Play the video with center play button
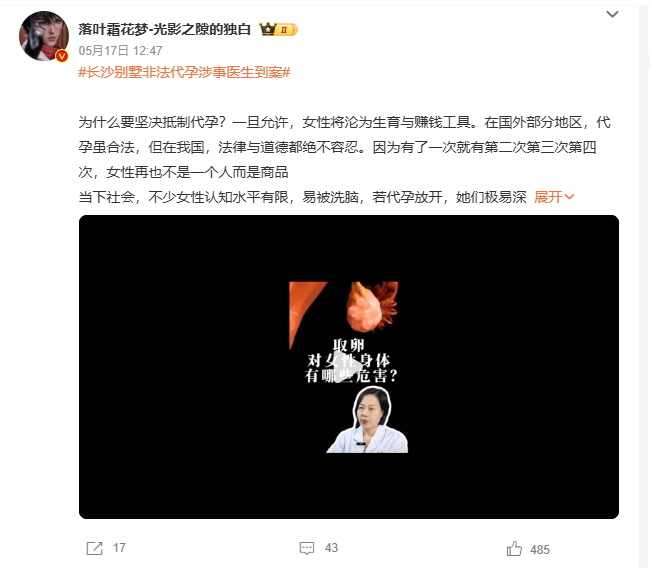Image resolution: width=650 pixels, height=568 pixels. tap(347, 367)
